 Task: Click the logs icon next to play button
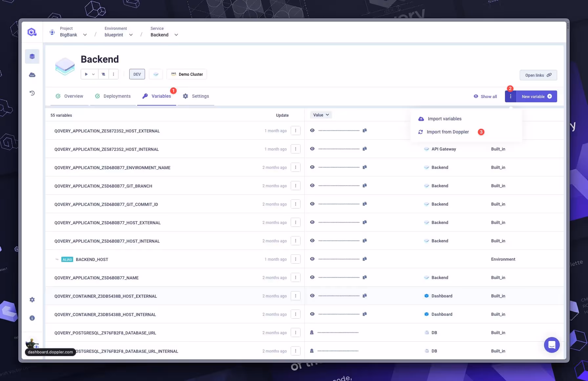coord(103,74)
